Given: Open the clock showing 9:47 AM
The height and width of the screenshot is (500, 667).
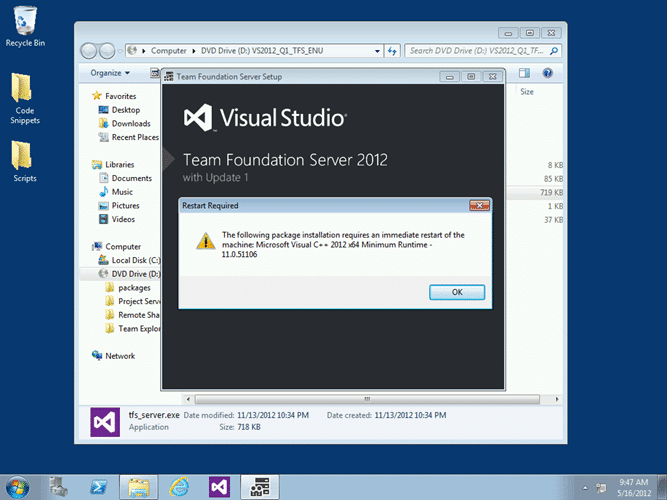Looking at the screenshot, I should [634, 488].
